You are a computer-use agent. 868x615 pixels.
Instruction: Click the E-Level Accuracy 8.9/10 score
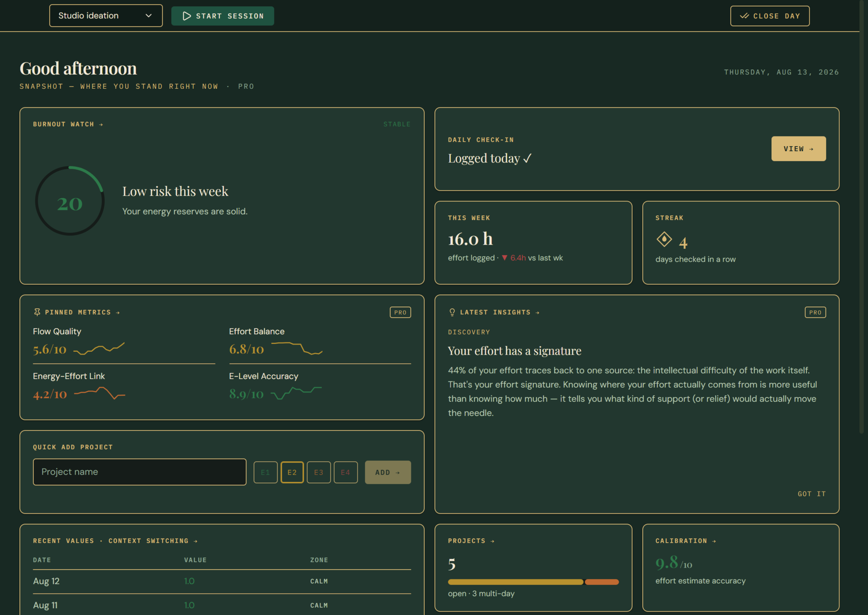pyautogui.click(x=246, y=394)
